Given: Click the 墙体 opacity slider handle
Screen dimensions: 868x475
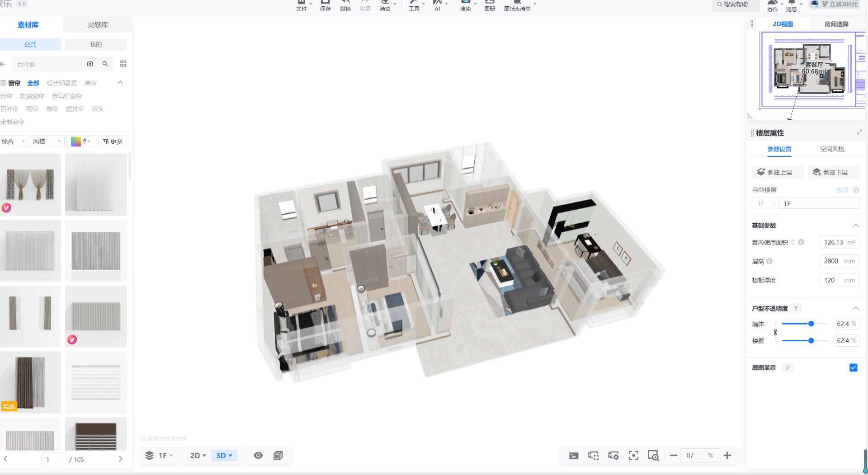Looking at the screenshot, I should coord(811,324).
